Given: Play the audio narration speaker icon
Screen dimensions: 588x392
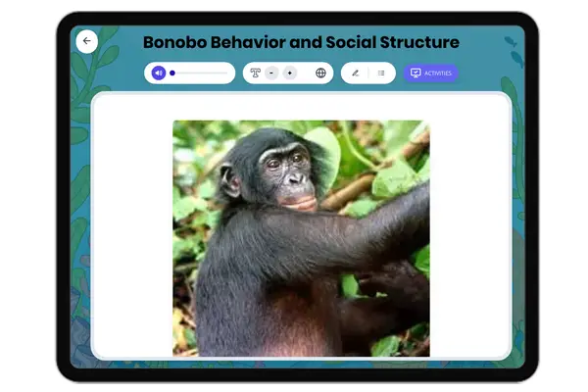Looking at the screenshot, I should click(x=159, y=73).
